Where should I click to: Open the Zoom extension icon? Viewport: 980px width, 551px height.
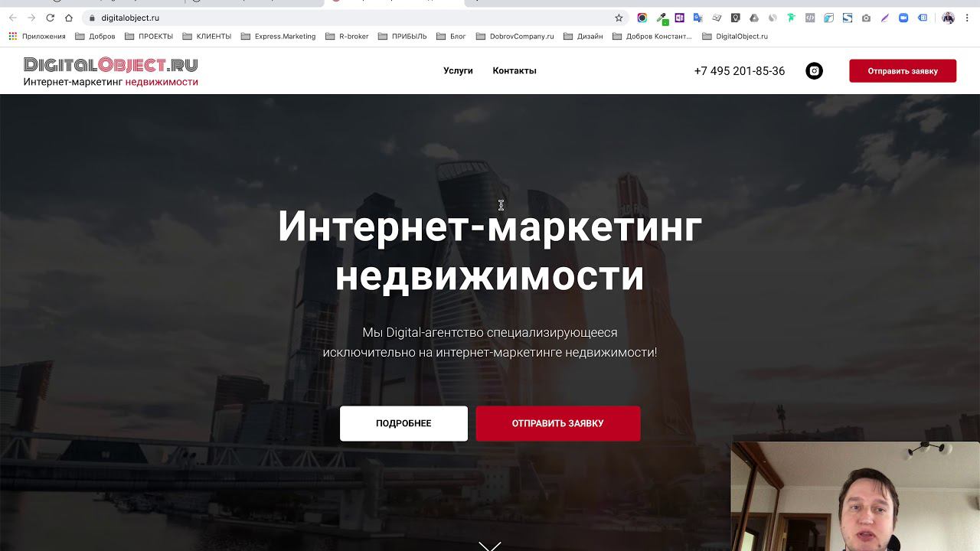click(903, 18)
